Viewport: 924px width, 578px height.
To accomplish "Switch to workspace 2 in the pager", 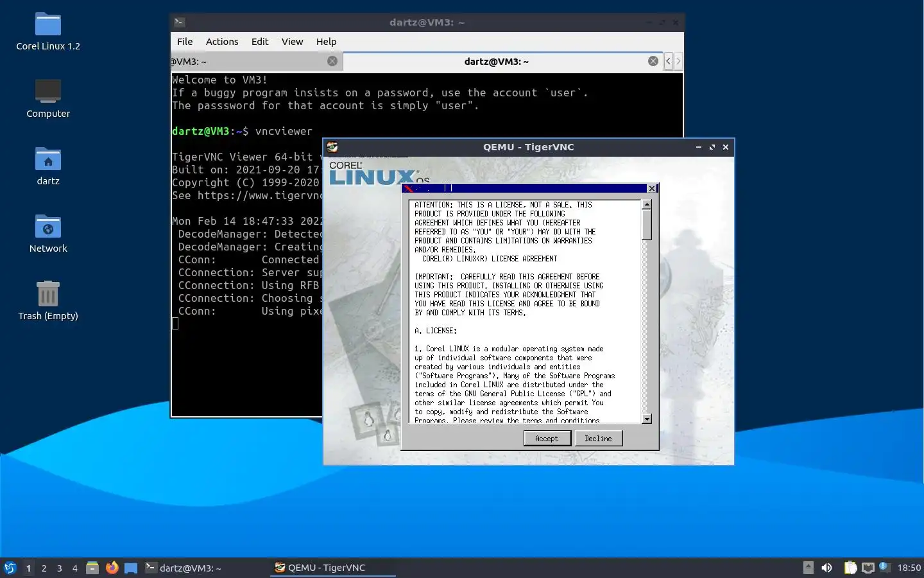I will tap(44, 568).
